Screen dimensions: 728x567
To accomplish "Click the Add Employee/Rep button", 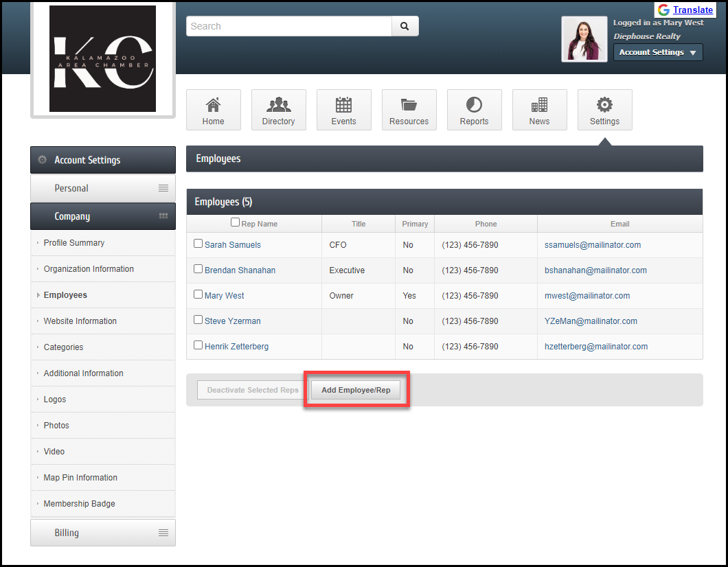I will click(356, 390).
